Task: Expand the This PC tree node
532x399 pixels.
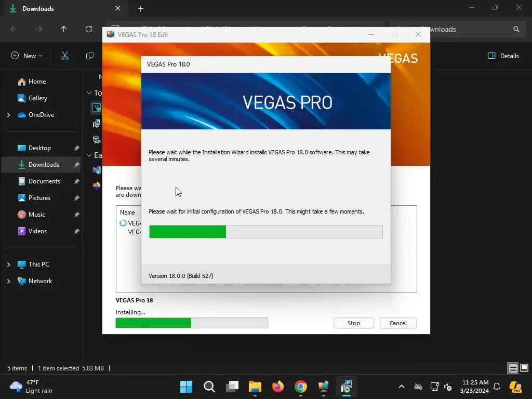Action: coord(8,264)
